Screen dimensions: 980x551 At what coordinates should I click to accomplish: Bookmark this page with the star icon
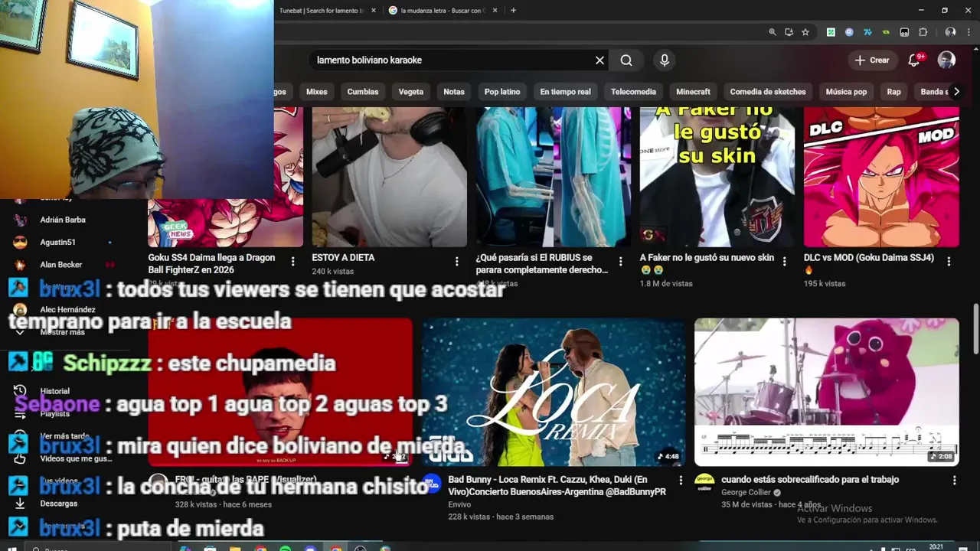(805, 32)
